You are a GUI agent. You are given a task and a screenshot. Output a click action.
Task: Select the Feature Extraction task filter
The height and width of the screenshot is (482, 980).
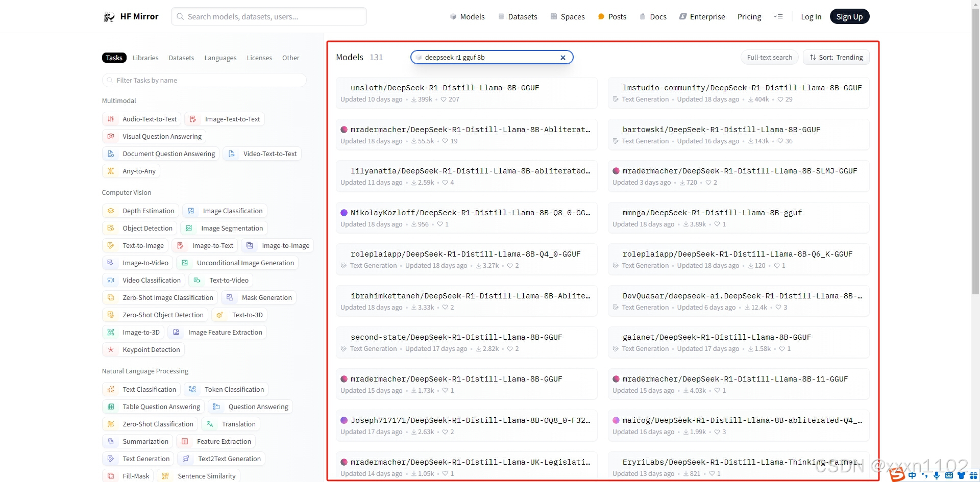pyautogui.click(x=216, y=442)
